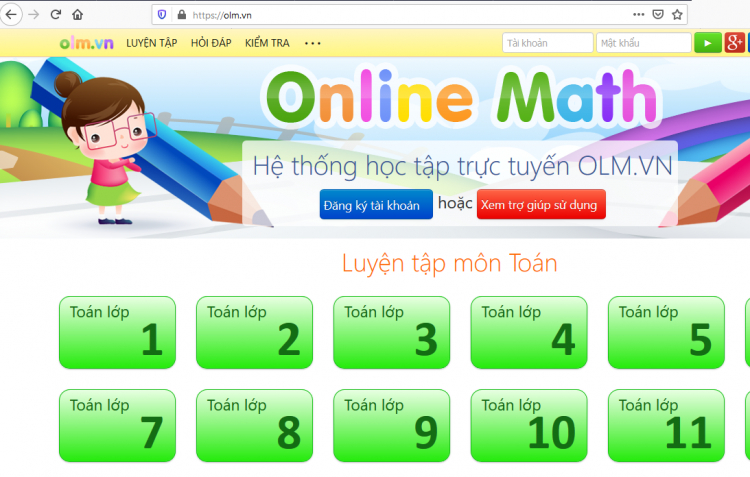Click Xem trợ giúp sử dụng button
The image size is (750, 477).
tap(541, 205)
